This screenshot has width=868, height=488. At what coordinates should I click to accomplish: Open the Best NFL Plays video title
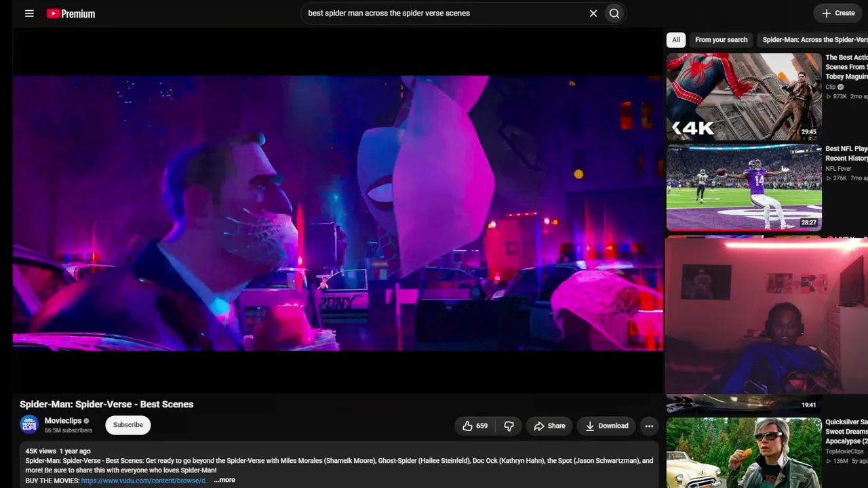click(x=846, y=153)
